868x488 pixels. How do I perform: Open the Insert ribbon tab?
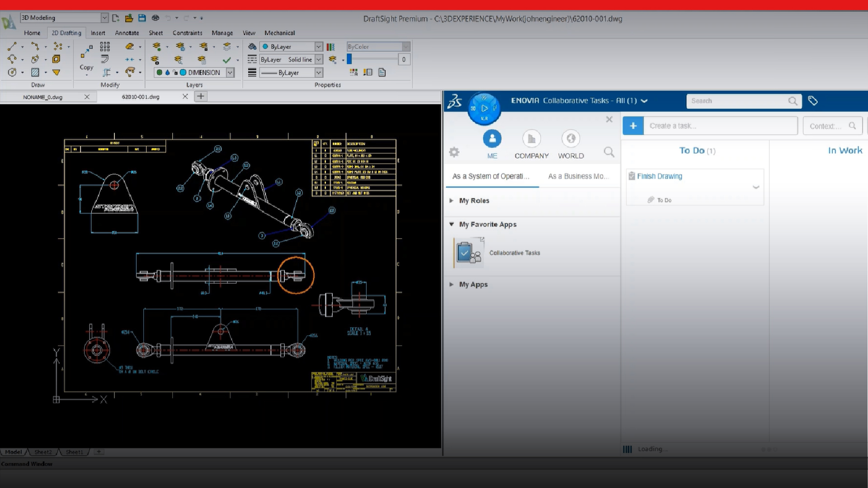[x=98, y=33]
